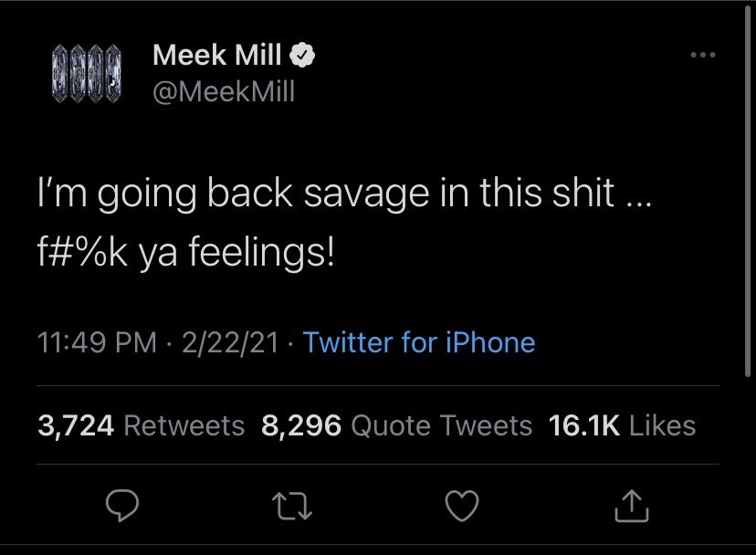This screenshot has width=756, height=555.
Task: Click the Meek Mill display name
Action: click(x=217, y=57)
